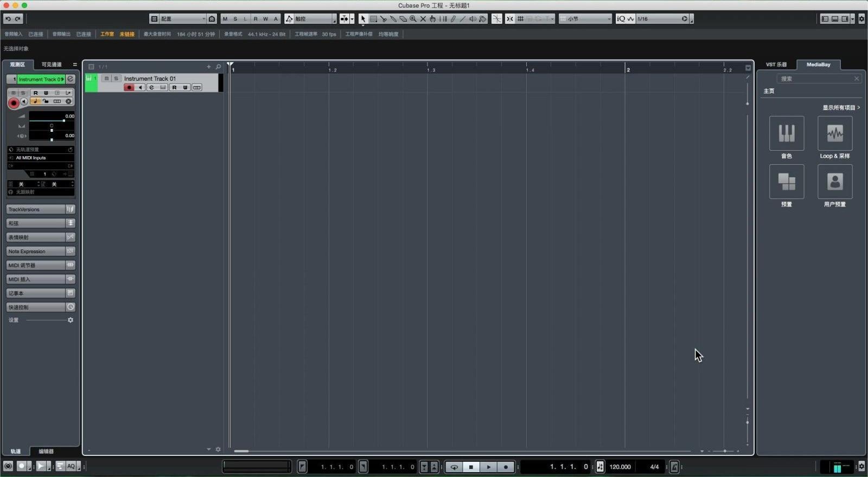Image resolution: width=868 pixels, height=477 pixels.
Task: Click the find tracks search icon
Action: 218,67
